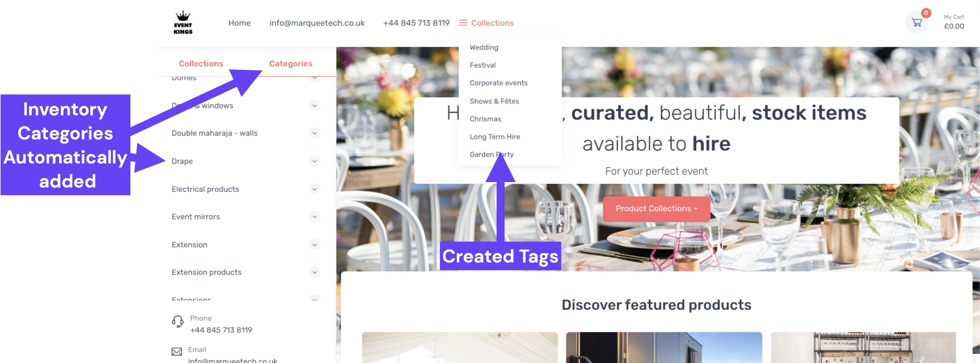This screenshot has height=363, width=980.
Task: Click the cart item count badge
Action: click(x=926, y=13)
